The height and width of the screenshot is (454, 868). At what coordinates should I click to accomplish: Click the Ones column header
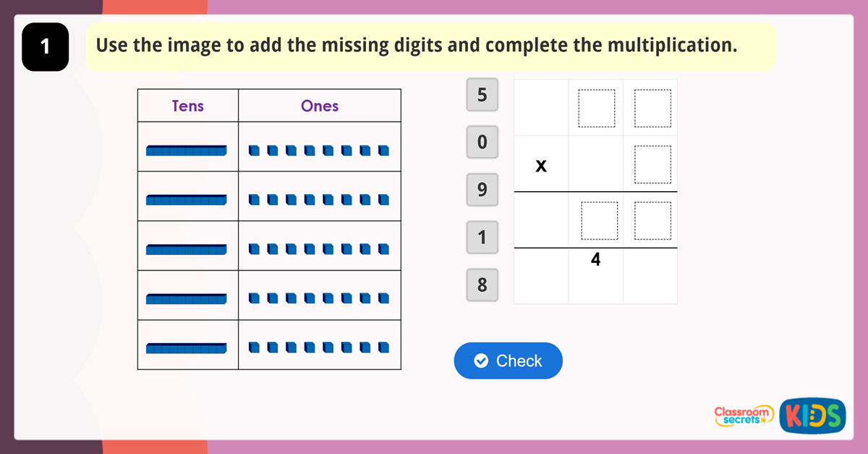[x=320, y=106]
